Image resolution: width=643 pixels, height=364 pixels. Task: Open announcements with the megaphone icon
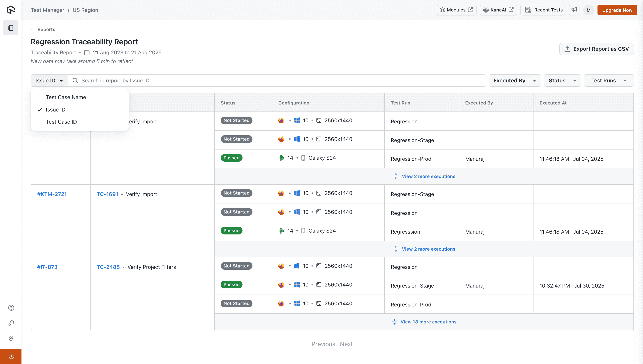coord(574,10)
